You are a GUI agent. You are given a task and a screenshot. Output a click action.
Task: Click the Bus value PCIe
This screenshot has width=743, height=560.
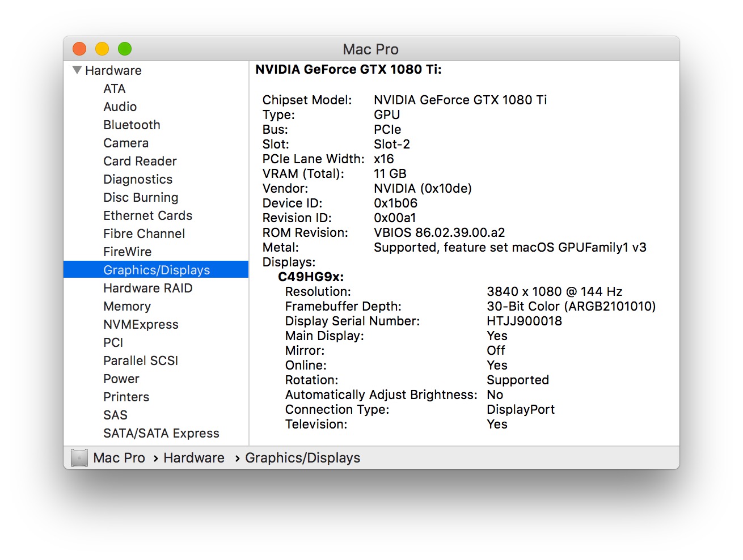click(x=387, y=130)
